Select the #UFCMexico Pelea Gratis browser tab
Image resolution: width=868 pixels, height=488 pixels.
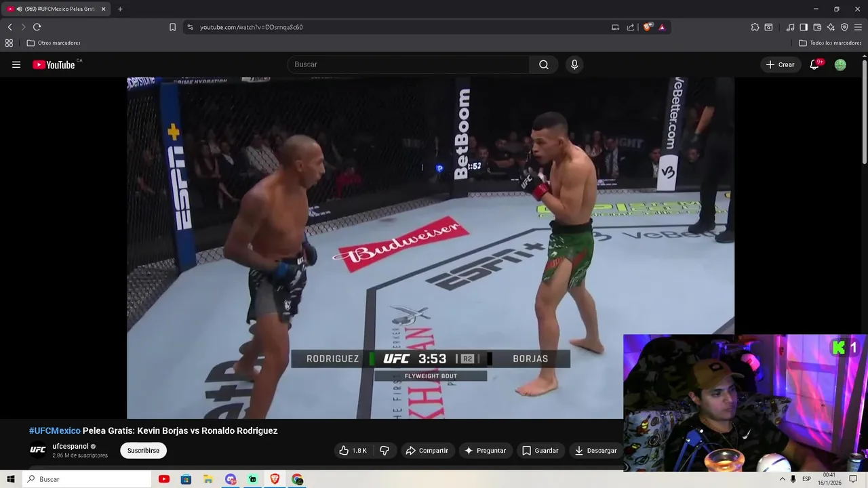coord(55,9)
